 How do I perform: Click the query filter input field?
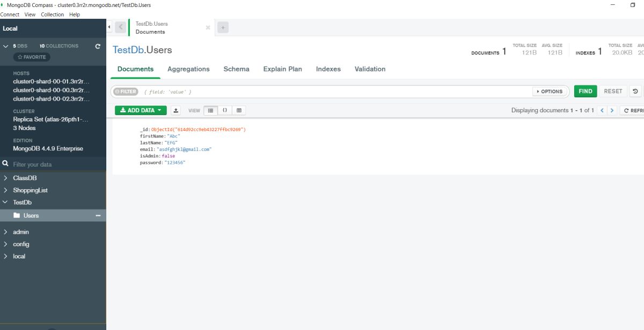(336, 92)
